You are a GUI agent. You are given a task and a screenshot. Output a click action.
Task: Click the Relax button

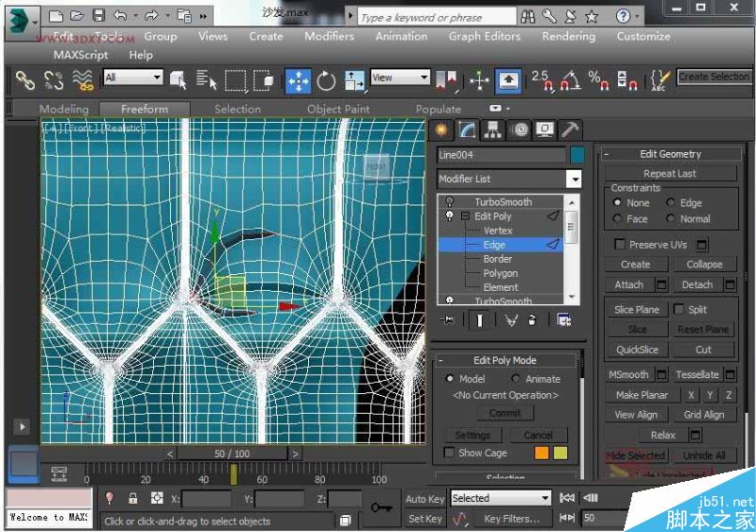click(662, 435)
